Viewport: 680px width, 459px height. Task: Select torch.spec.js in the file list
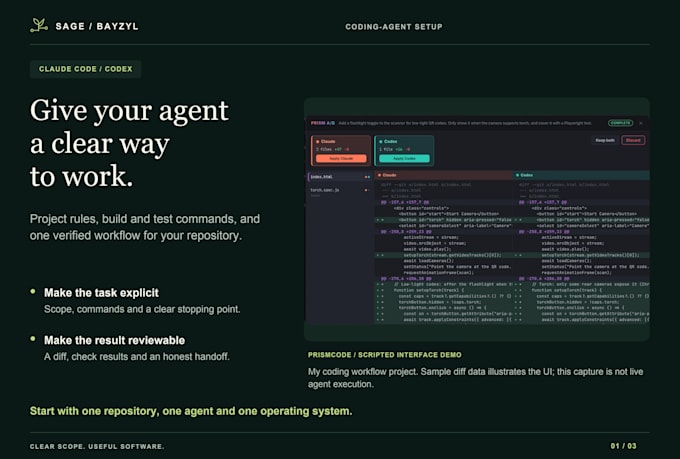coord(340,190)
